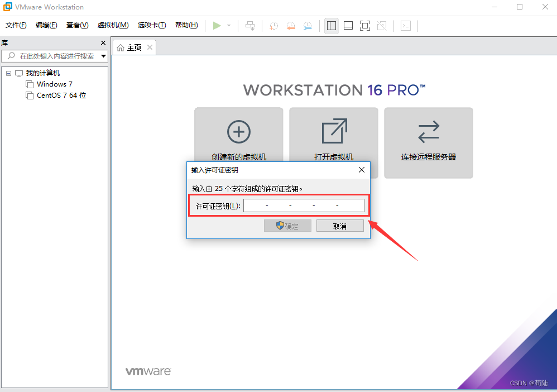Screen dimensions: 557x392
Task: Open the 文件(F) menu
Action: [x=16, y=25]
